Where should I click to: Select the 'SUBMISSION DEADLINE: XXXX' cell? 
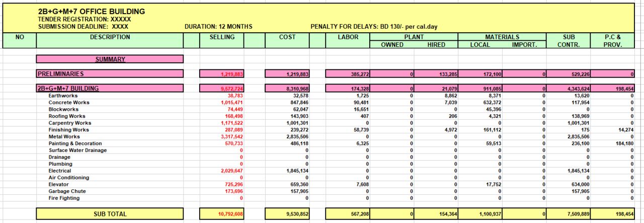point(83,26)
